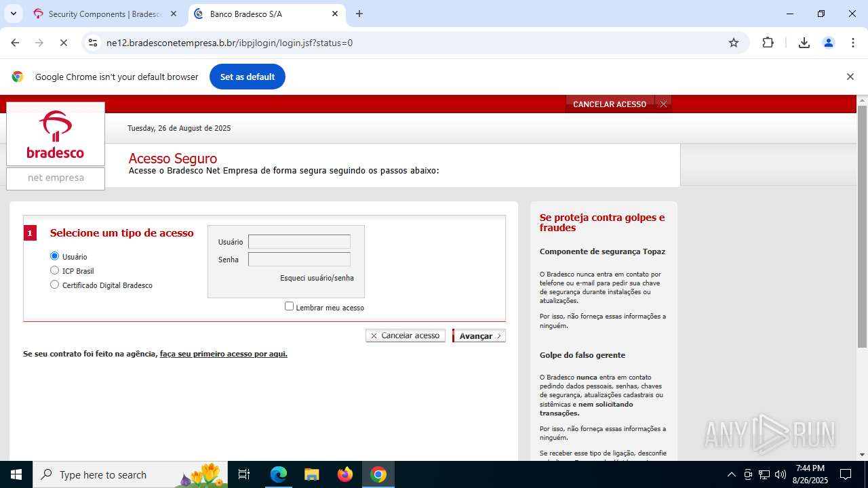Click the Golpe do falso gerente heading

[583, 355]
